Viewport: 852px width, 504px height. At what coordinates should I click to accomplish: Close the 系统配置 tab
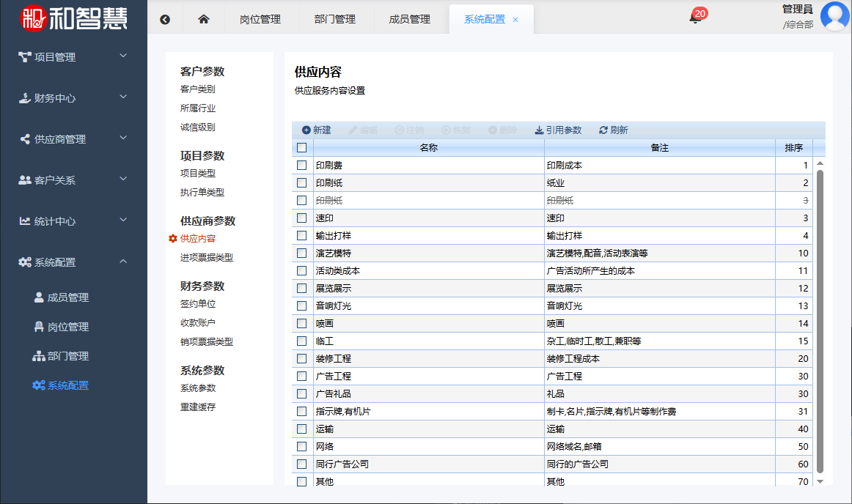click(x=515, y=20)
